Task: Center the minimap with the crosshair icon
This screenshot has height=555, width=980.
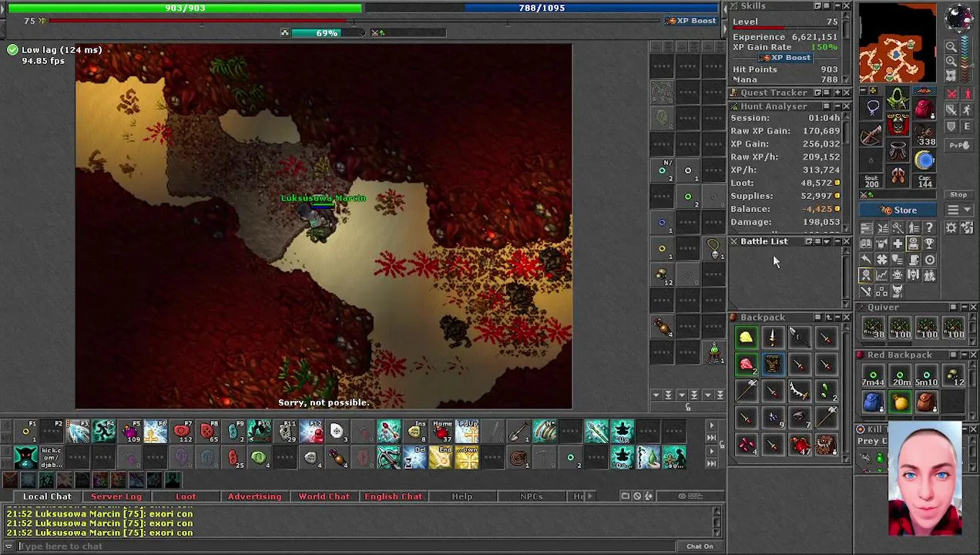Action: tap(951, 76)
